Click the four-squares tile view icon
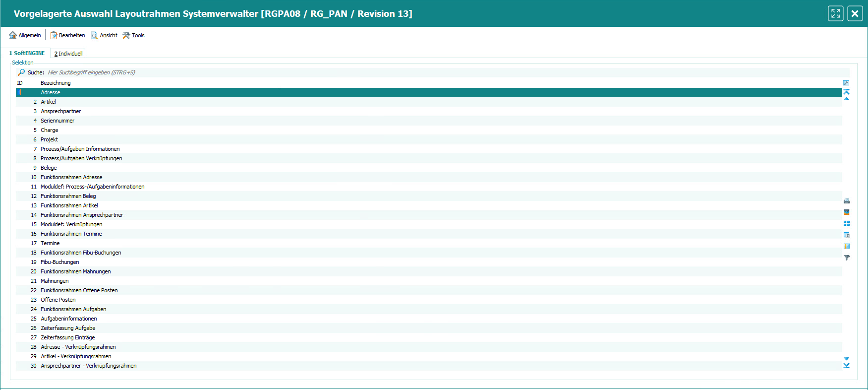Screen dimensions: 868x390 [x=847, y=223]
